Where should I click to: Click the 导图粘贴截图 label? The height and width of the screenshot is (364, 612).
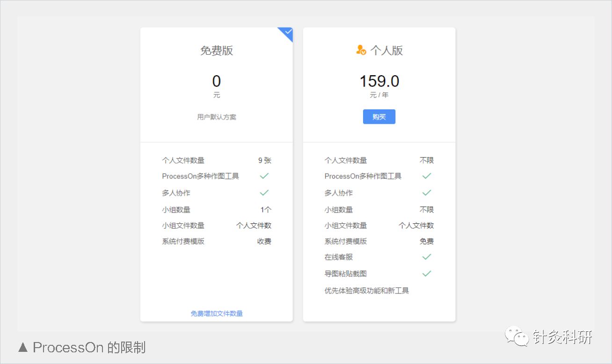(346, 274)
